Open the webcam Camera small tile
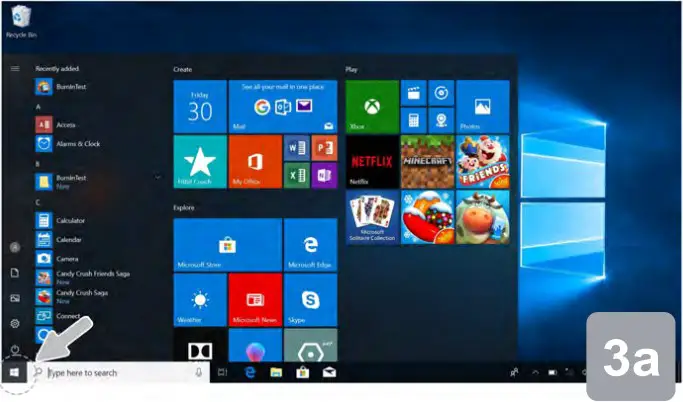Screen dimensions: 683x402 pyautogui.click(x=441, y=120)
